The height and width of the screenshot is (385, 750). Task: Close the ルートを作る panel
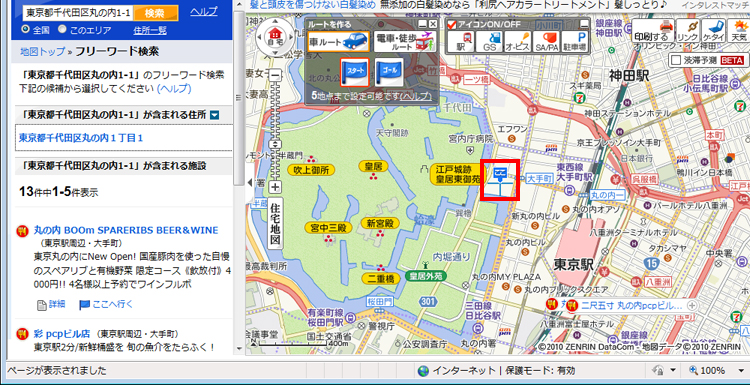click(x=432, y=24)
